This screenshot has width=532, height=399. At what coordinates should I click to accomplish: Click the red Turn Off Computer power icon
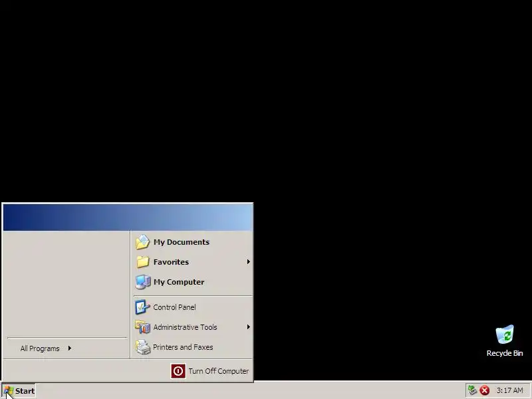pyautogui.click(x=178, y=371)
